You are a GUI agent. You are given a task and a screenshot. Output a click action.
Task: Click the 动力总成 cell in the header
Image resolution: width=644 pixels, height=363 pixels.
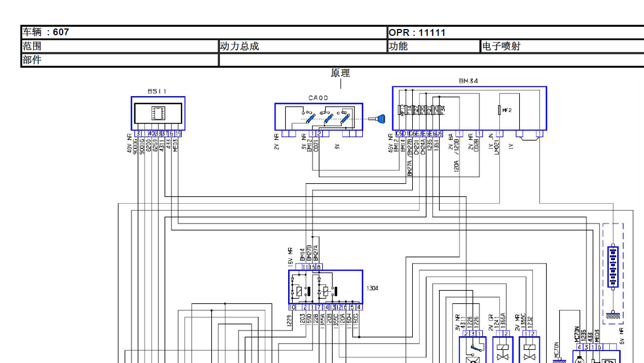coord(303,46)
